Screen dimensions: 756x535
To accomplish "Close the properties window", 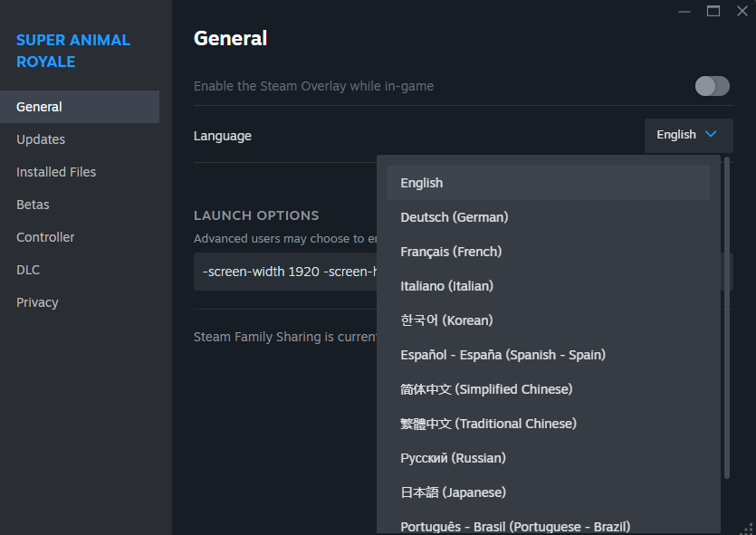I will click(x=742, y=11).
